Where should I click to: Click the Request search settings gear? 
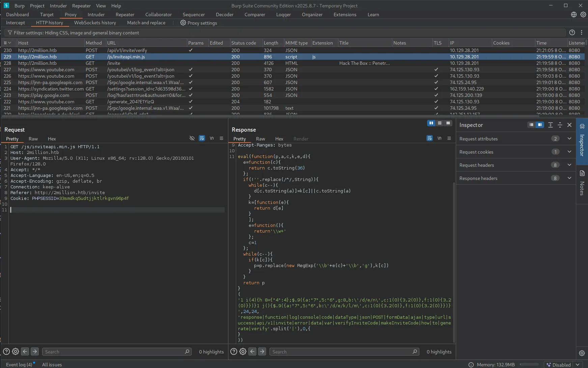[16, 351]
